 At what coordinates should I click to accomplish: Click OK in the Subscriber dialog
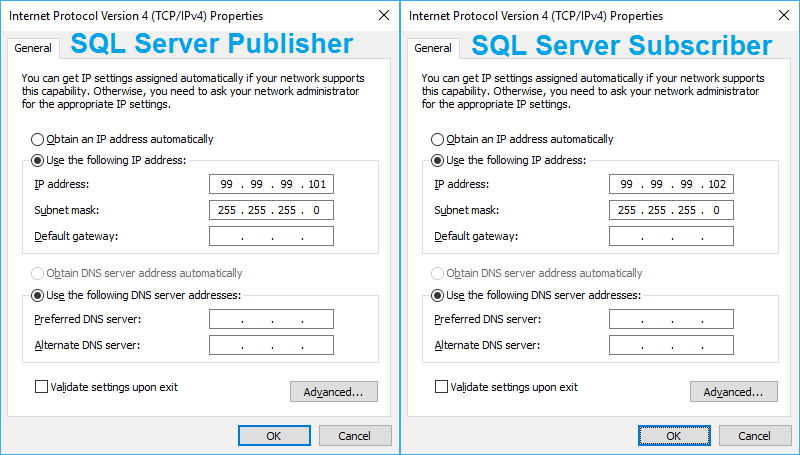click(x=674, y=436)
